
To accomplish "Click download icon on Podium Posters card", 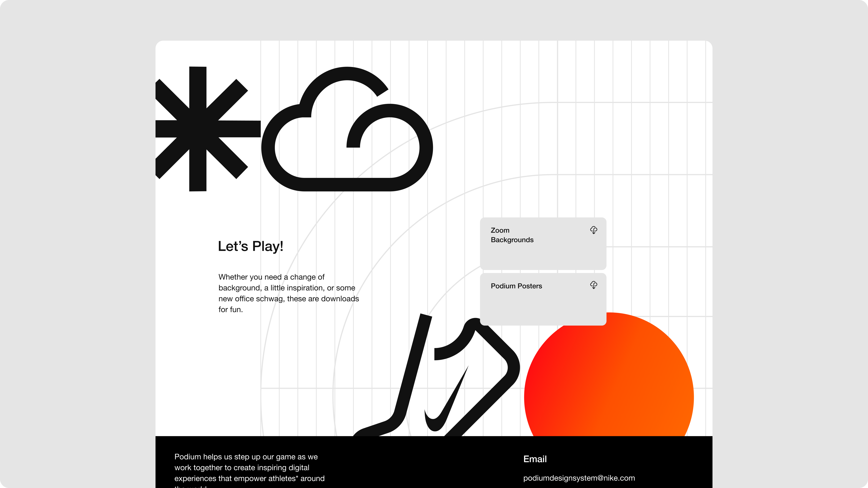I will tap(594, 285).
